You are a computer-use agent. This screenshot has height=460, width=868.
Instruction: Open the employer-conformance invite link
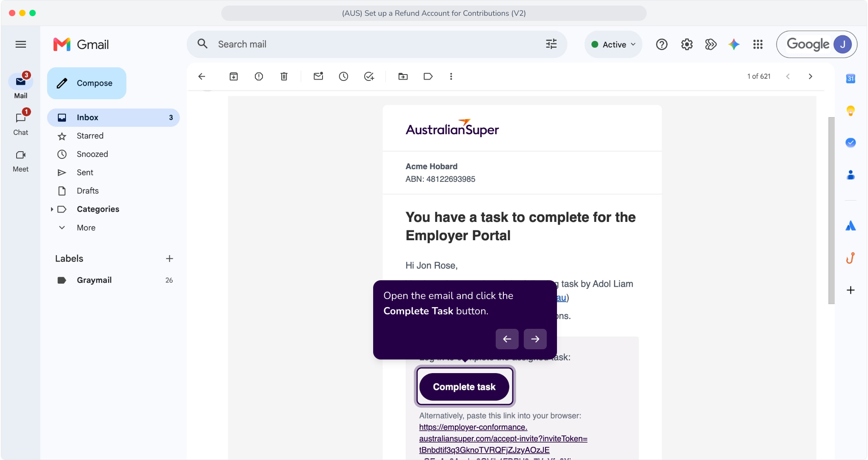click(x=503, y=439)
